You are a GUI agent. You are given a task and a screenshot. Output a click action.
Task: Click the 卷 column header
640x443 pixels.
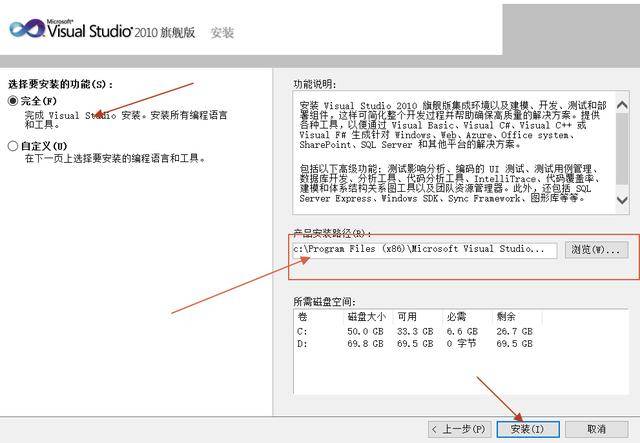click(x=302, y=317)
